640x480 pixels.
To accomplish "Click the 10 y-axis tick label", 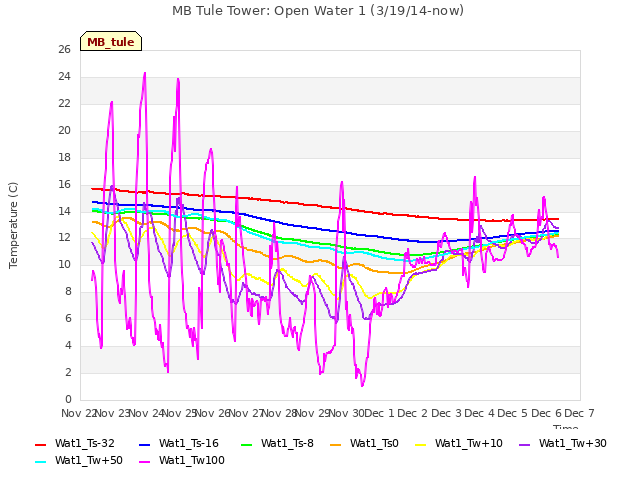I will 64,264.
